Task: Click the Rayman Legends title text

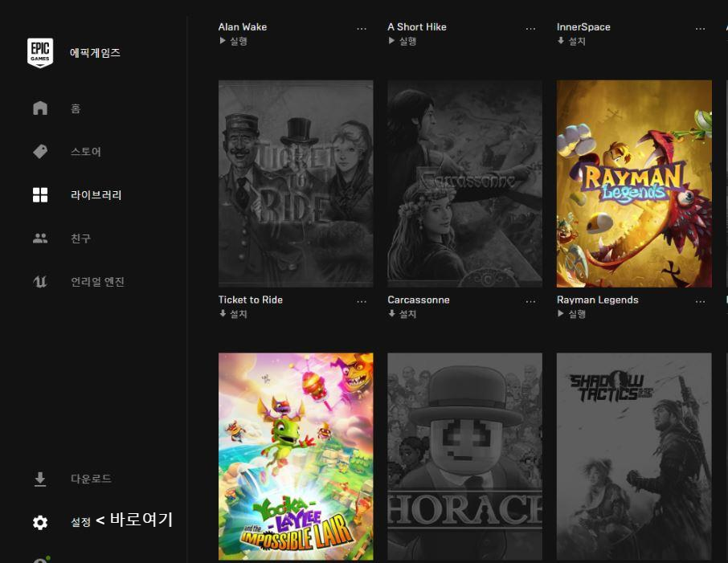Action: tap(598, 300)
